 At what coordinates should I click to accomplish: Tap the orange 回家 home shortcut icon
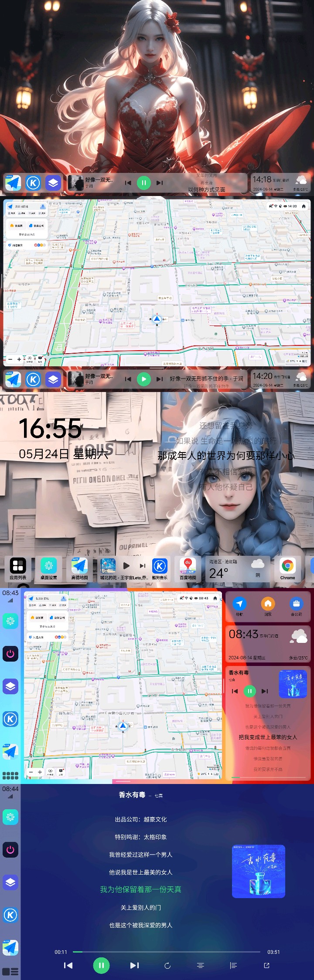point(268,604)
